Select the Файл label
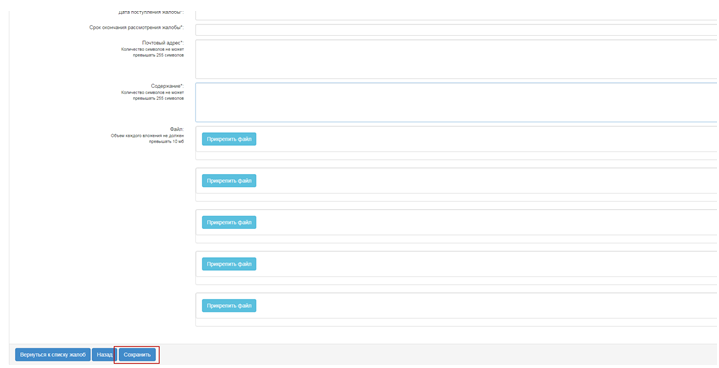 coord(177,129)
